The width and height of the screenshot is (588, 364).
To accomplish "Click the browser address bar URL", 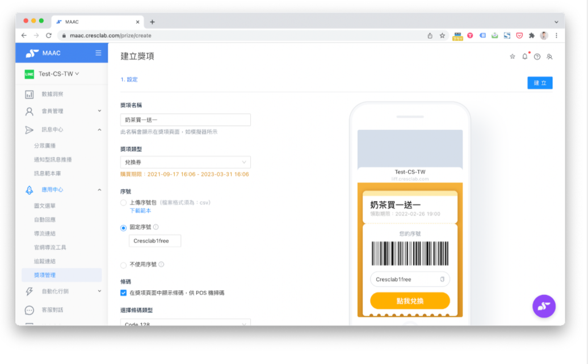I will pos(111,36).
